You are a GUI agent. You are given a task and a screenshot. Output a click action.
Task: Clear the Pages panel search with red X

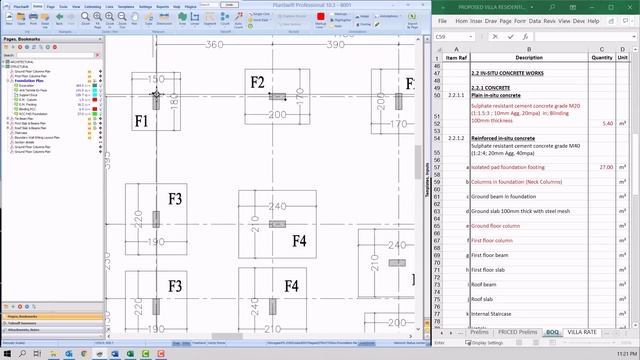[97, 55]
